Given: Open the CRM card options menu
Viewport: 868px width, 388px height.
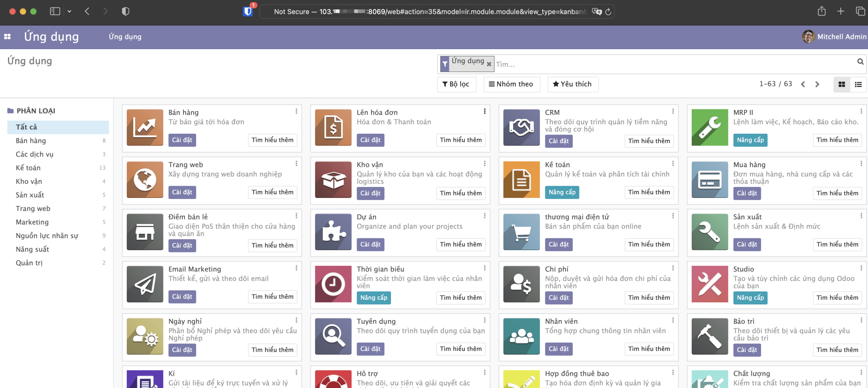Looking at the screenshot, I should (x=673, y=111).
